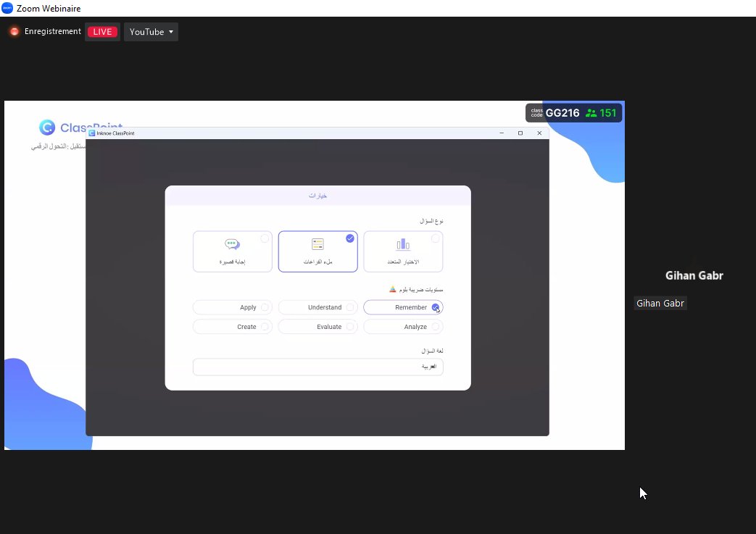Click the Enregistrement recording label

pos(53,31)
